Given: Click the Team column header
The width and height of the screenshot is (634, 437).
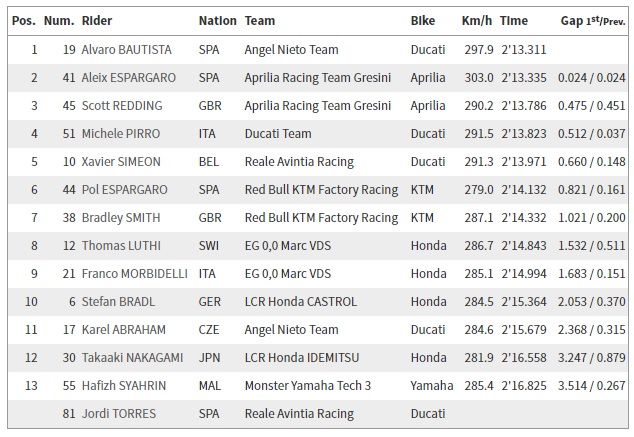Looking at the screenshot, I should pos(260,21).
